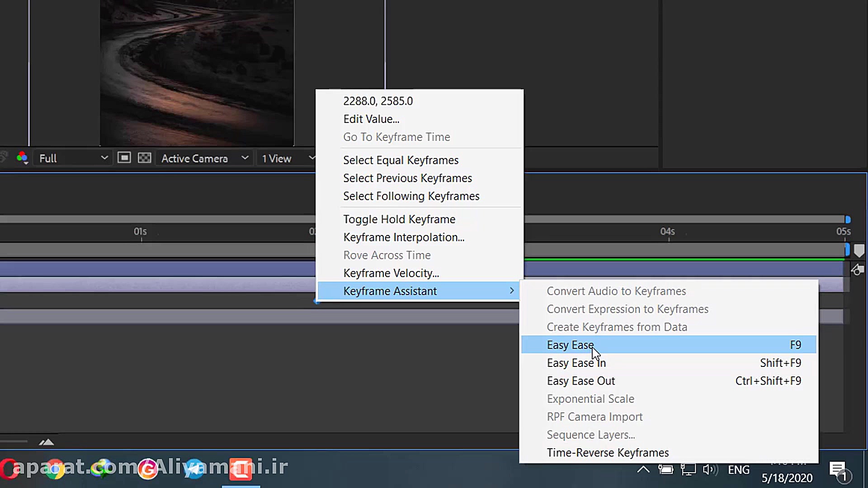Show hidden system tray icons

[x=643, y=470]
